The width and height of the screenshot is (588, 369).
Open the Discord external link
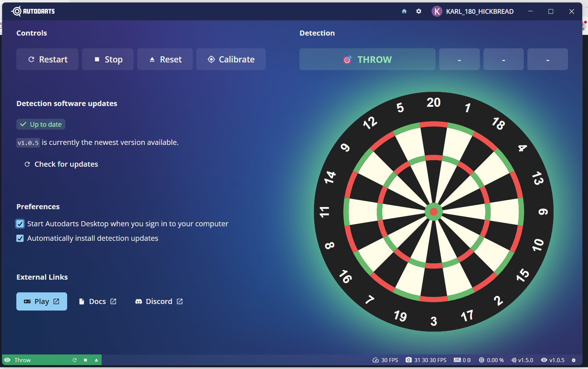pos(159,301)
